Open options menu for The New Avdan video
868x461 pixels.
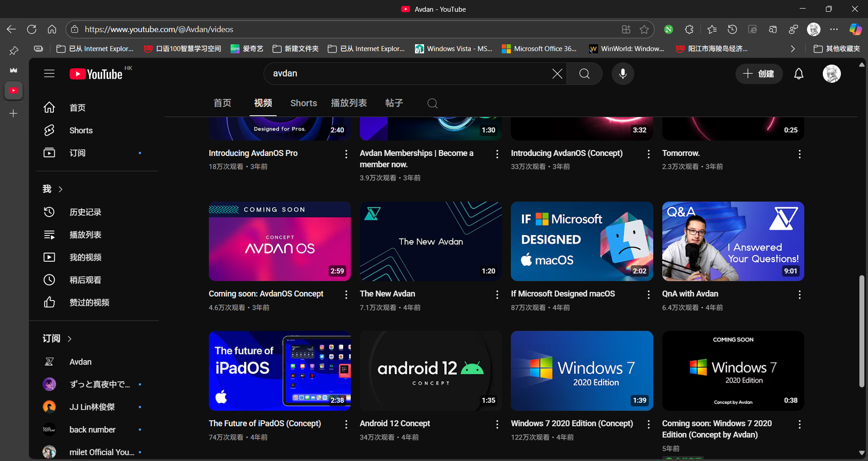(x=497, y=295)
